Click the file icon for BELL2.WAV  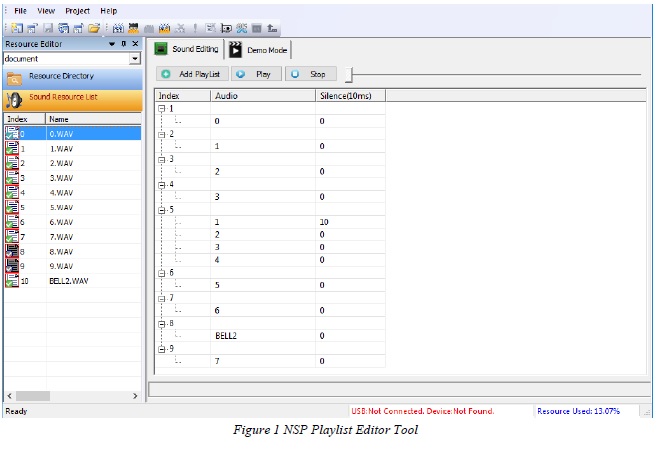point(12,282)
